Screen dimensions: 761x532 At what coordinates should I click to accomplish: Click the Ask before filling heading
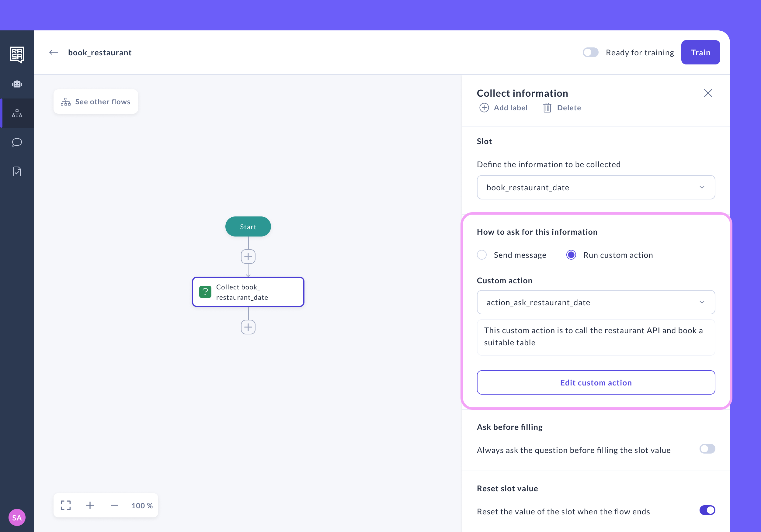[x=509, y=427]
